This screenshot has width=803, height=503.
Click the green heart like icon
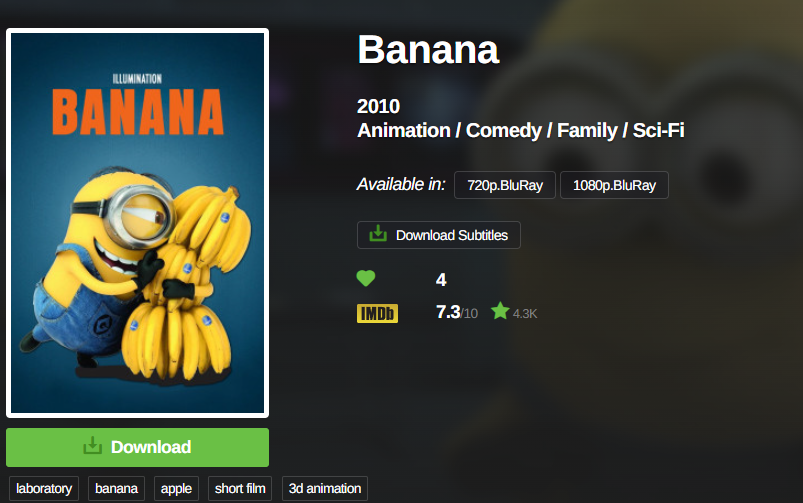coord(366,279)
